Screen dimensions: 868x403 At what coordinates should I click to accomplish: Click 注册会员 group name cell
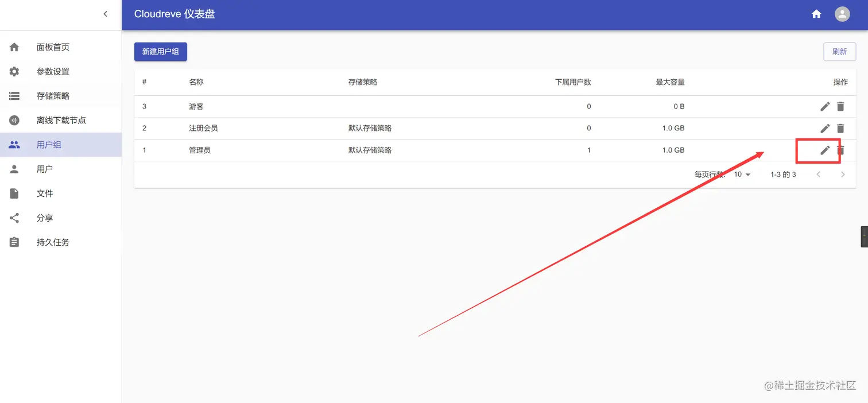(203, 128)
